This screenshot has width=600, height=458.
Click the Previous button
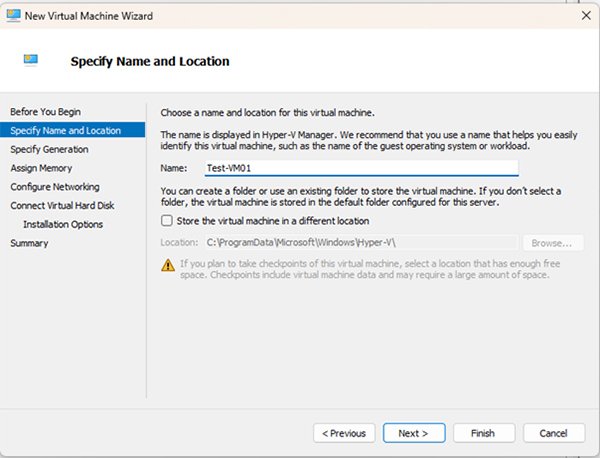pyautogui.click(x=343, y=433)
